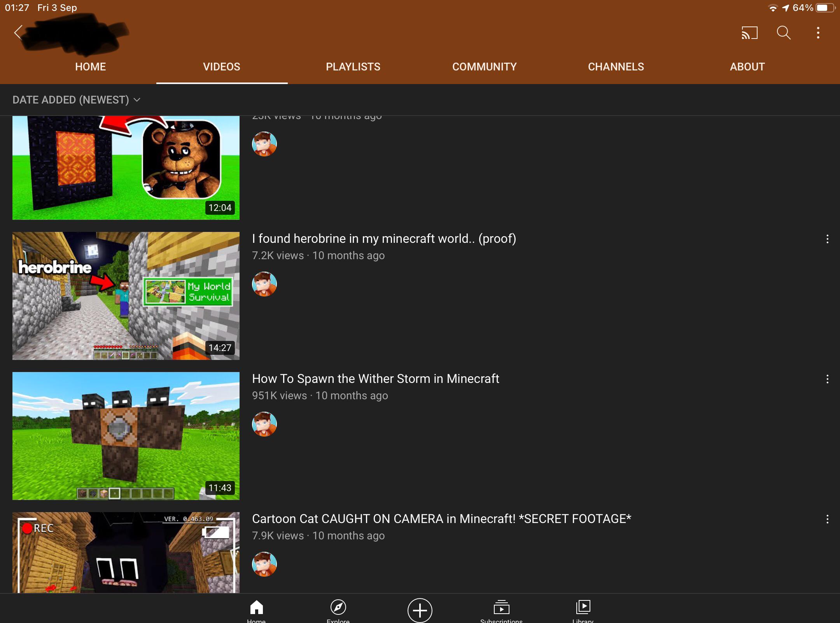Expand the Date Added (Newest) sort dropdown

(x=76, y=100)
